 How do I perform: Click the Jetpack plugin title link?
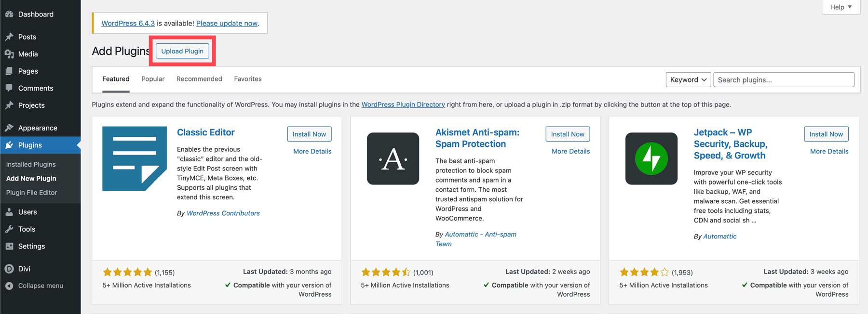(x=731, y=144)
